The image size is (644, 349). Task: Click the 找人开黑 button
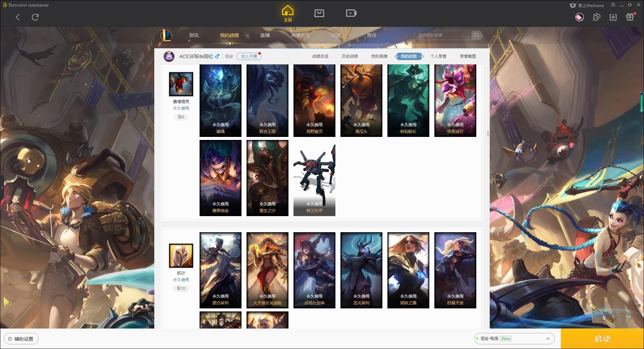click(249, 56)
